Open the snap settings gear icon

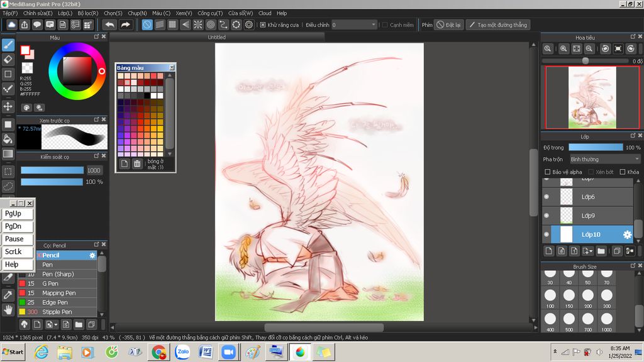tap(249, 25)
